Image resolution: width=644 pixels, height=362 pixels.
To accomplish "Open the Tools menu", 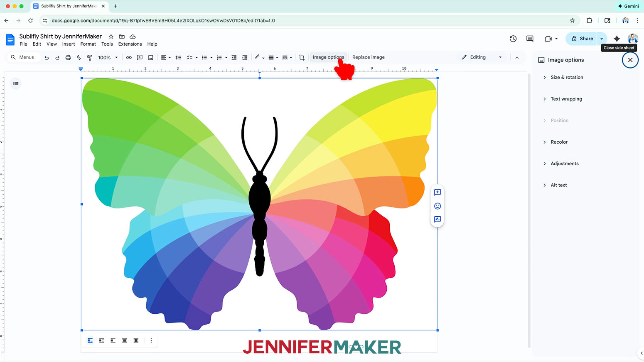I will [107, 44].
